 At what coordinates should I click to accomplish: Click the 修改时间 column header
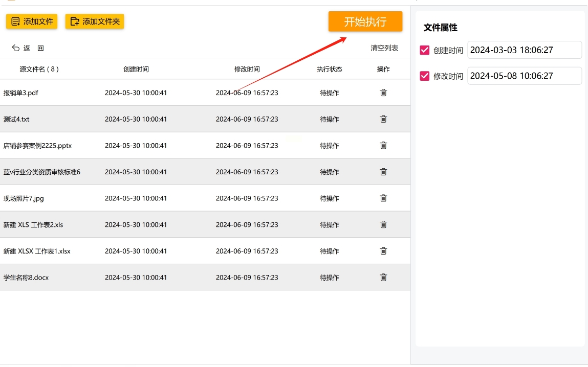pyautogui.click(x=247, y=69)
